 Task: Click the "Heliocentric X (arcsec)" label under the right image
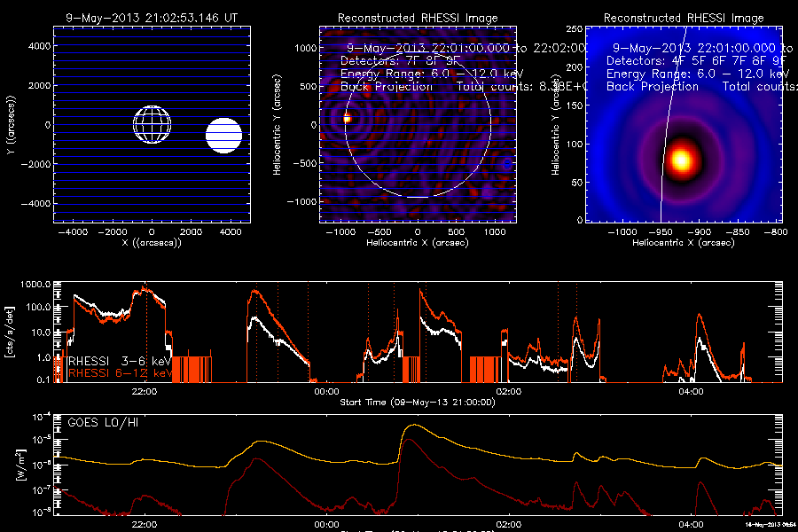tap(684, 243)
